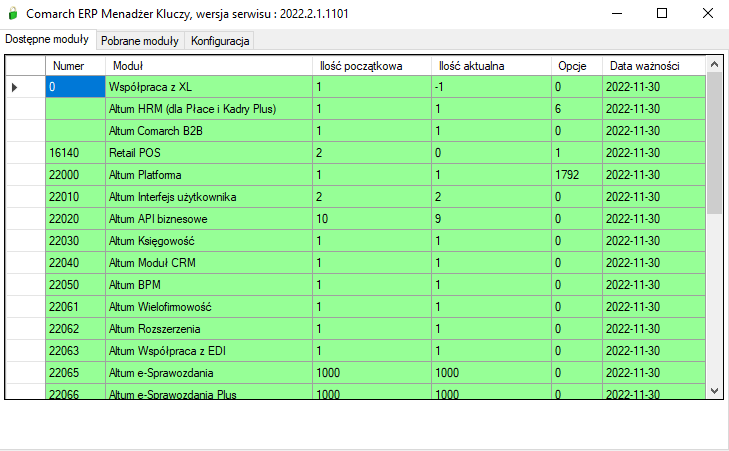Click number cell 22061
This screenshot has height=451, width=729.
tap(75, 307)
